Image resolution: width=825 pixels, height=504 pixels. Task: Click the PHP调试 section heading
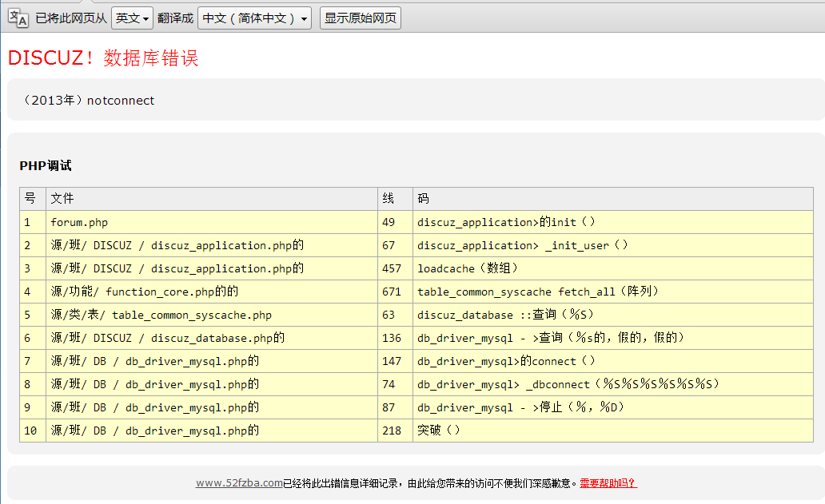point(46,165)
